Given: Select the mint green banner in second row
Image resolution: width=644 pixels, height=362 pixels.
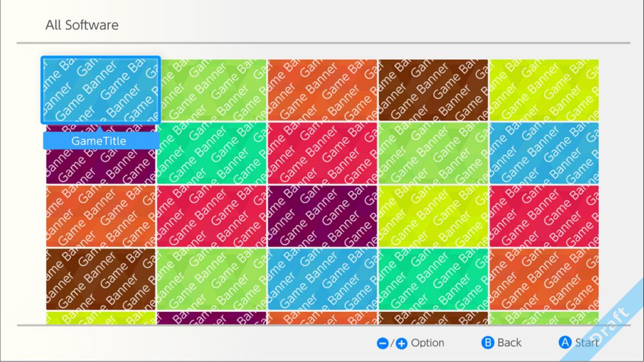Looking at the screenshot, I should click(x=212, y=153).
